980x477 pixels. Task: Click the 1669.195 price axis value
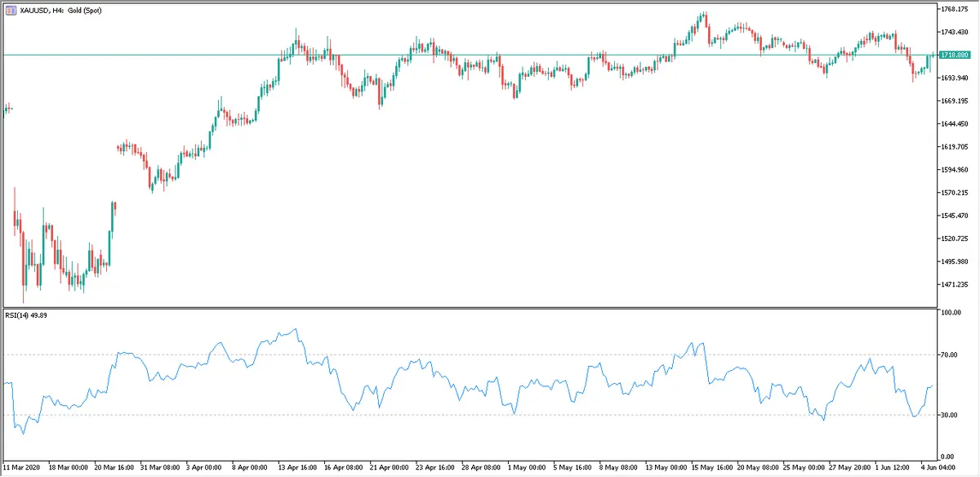954,101
